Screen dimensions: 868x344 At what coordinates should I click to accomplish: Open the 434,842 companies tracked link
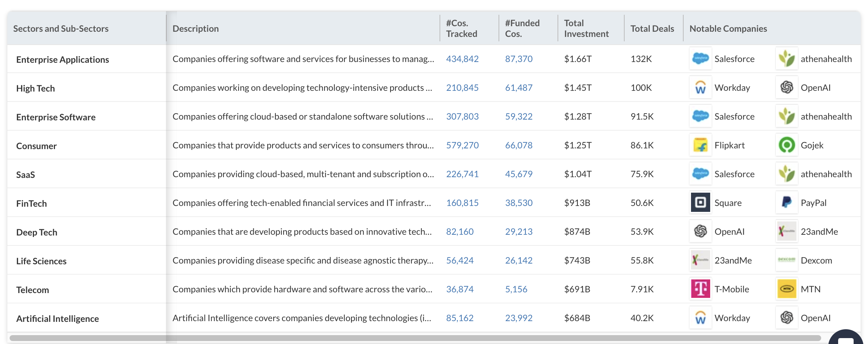(462, 59)
